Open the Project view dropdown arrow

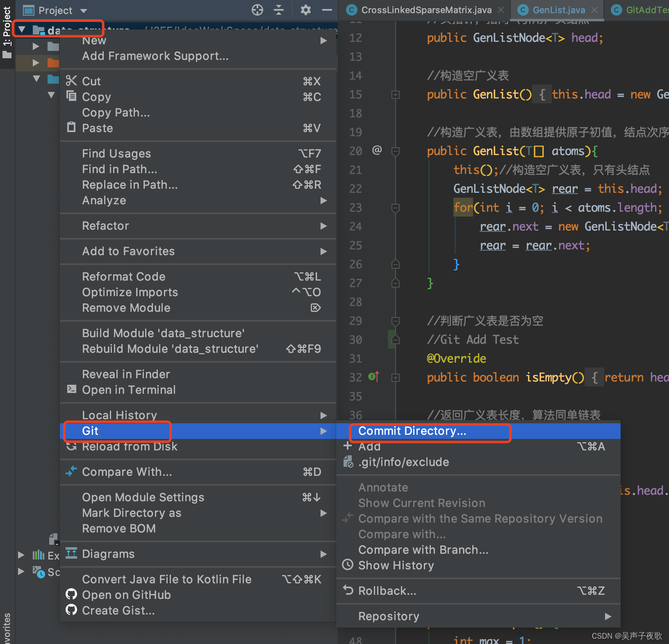tap(84, 11)
